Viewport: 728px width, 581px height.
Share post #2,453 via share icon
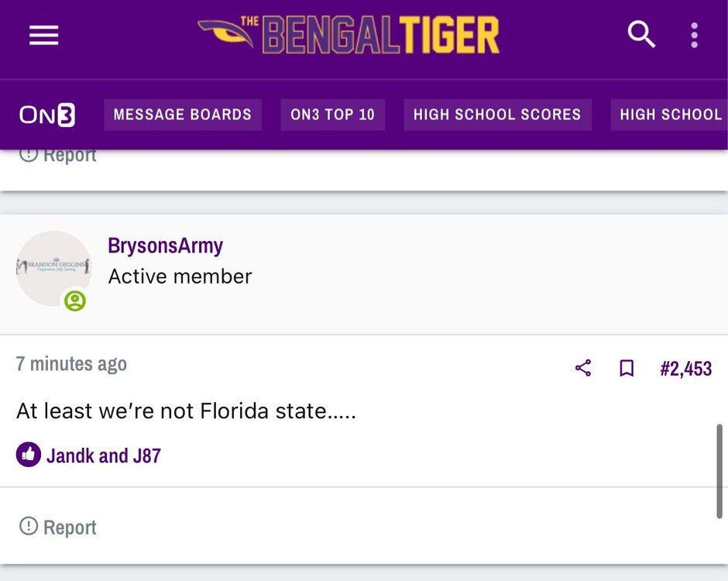[583, 368]
